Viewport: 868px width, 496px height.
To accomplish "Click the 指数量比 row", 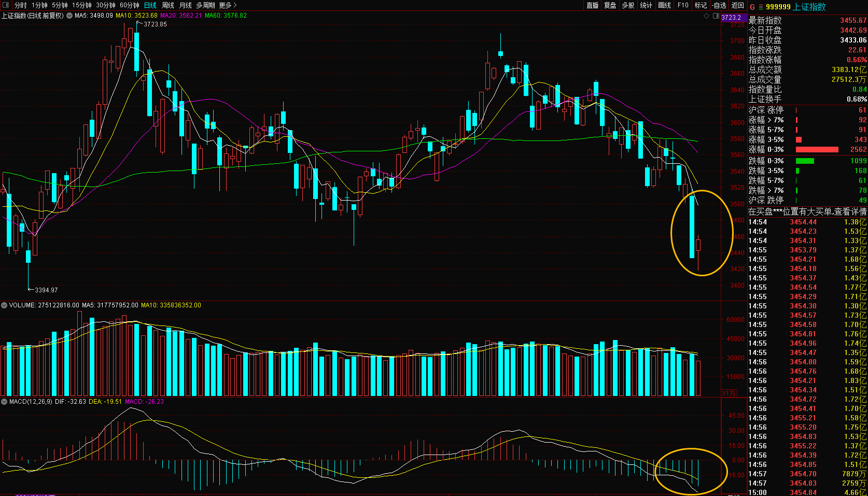I will click(807, 89).
